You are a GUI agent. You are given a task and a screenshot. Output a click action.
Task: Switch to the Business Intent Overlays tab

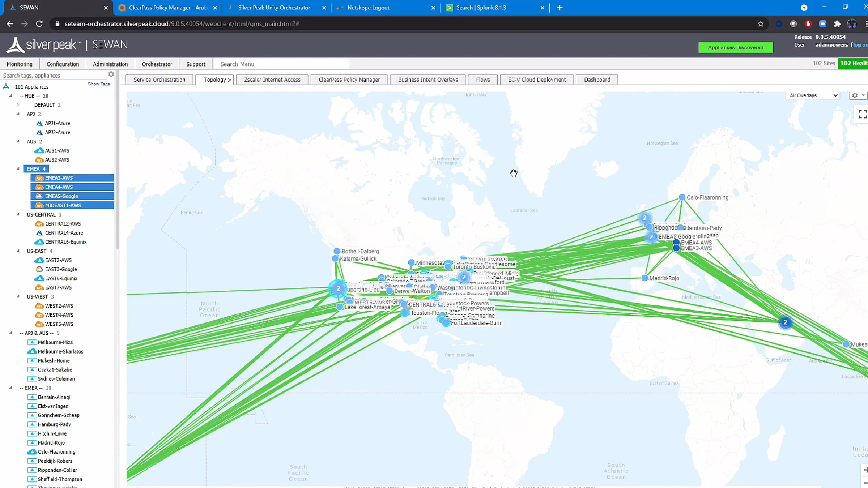(x=428, y=80)
